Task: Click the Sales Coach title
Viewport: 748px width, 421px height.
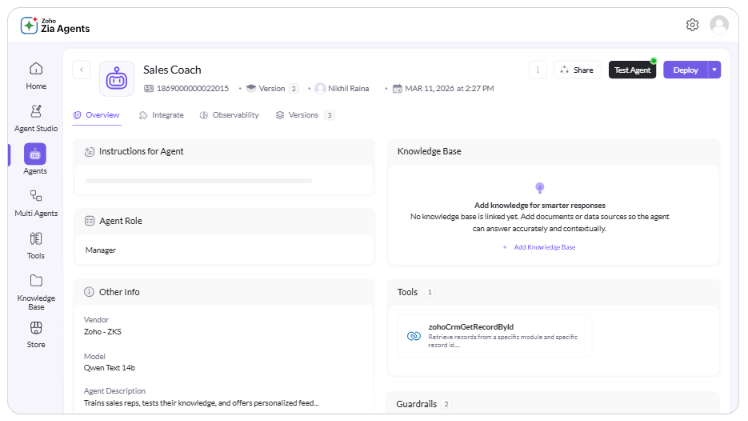Action: point(172,70)
